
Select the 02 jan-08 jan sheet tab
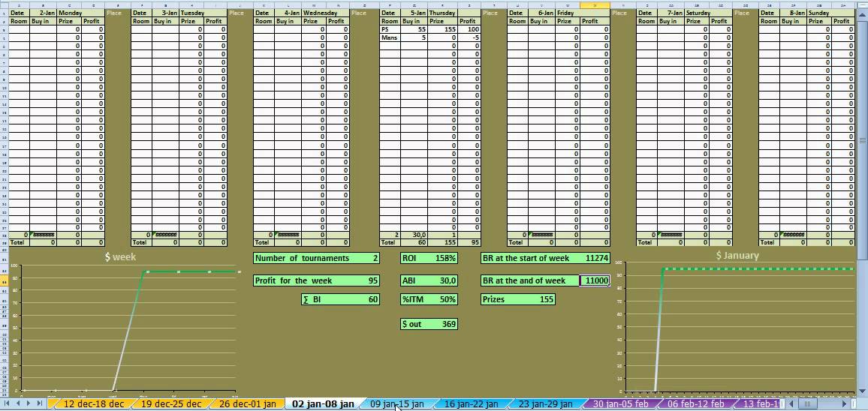[323, 403]
